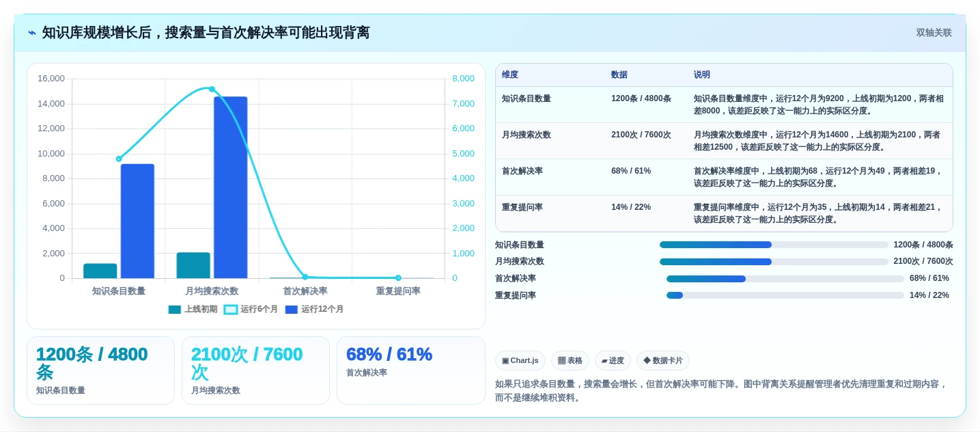Open the 2100次 / 7600次 summary card
Viewport: 980px width, 432px height.
255,370
